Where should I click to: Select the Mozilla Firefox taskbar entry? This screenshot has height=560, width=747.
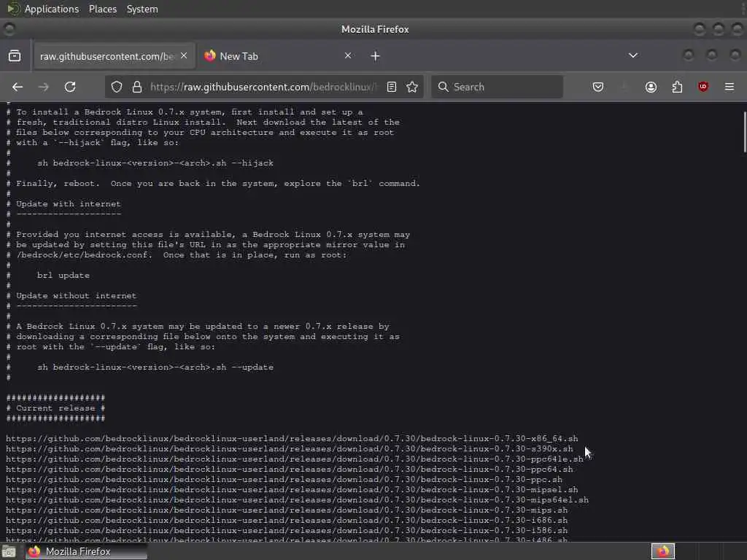coord(86,551)
